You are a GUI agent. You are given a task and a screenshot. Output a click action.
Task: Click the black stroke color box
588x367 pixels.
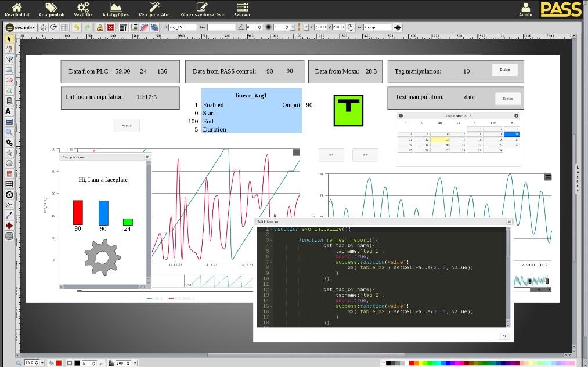[x=77, y=363]
